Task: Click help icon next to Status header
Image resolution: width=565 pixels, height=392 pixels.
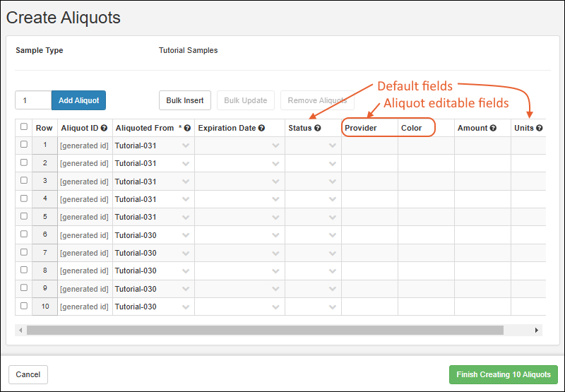Action: click(x=318, y=129)
